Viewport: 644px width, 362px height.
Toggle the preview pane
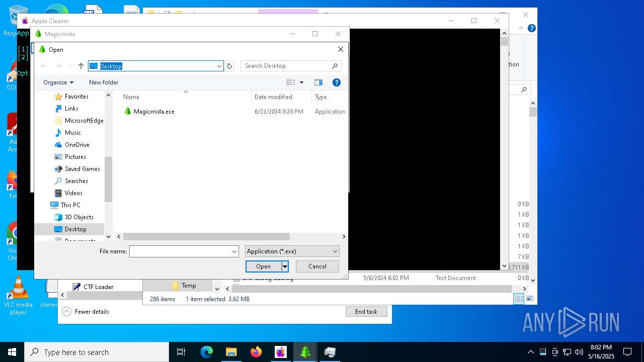coord(318,82)
